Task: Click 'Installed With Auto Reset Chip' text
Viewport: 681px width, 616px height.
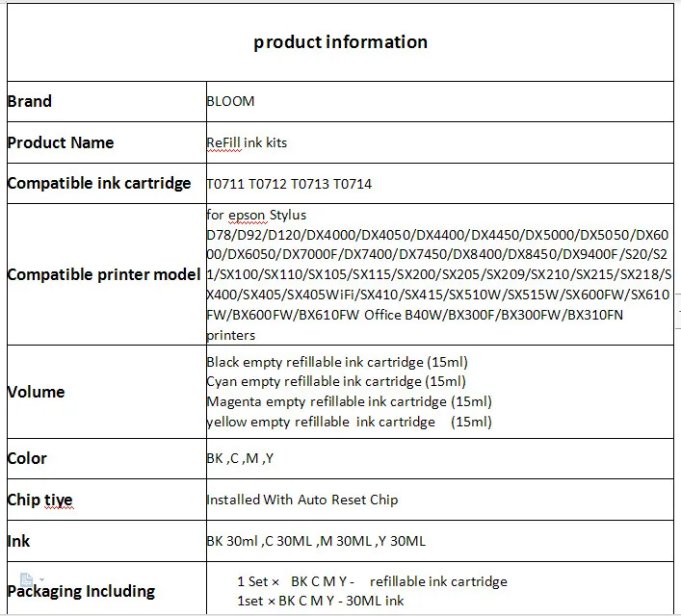Action: tap(302, 500)
